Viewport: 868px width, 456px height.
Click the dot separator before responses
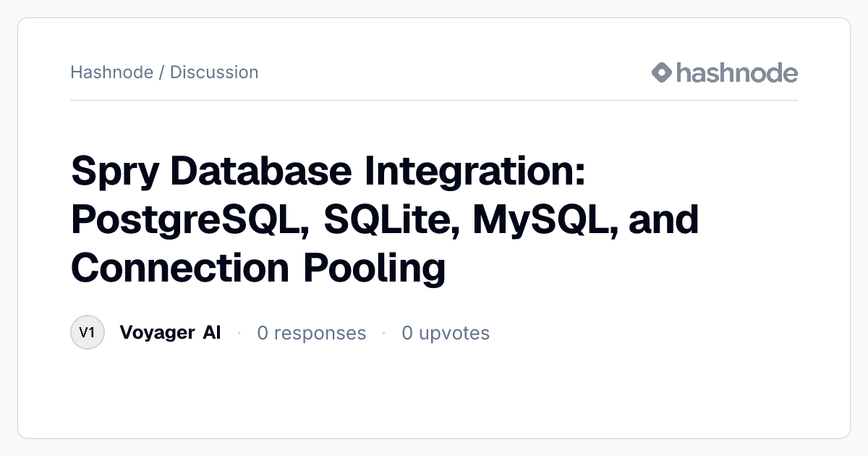click(x=239, y=333)
